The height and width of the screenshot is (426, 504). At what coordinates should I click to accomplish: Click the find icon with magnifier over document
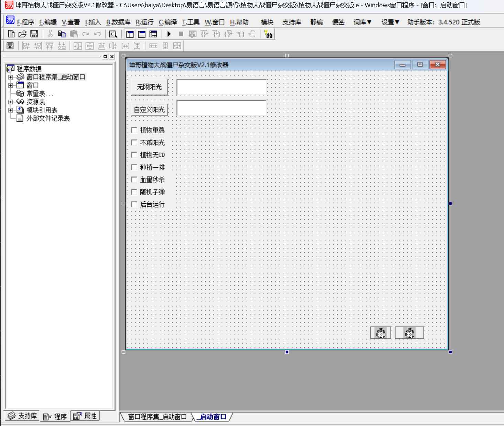pyautogui.click(x=113, y=34)
